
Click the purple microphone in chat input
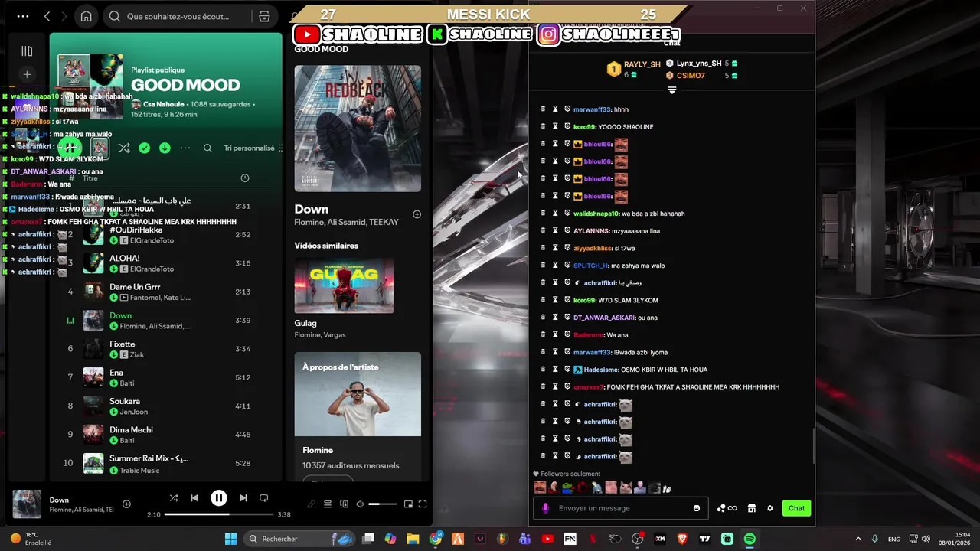[545, 508]
